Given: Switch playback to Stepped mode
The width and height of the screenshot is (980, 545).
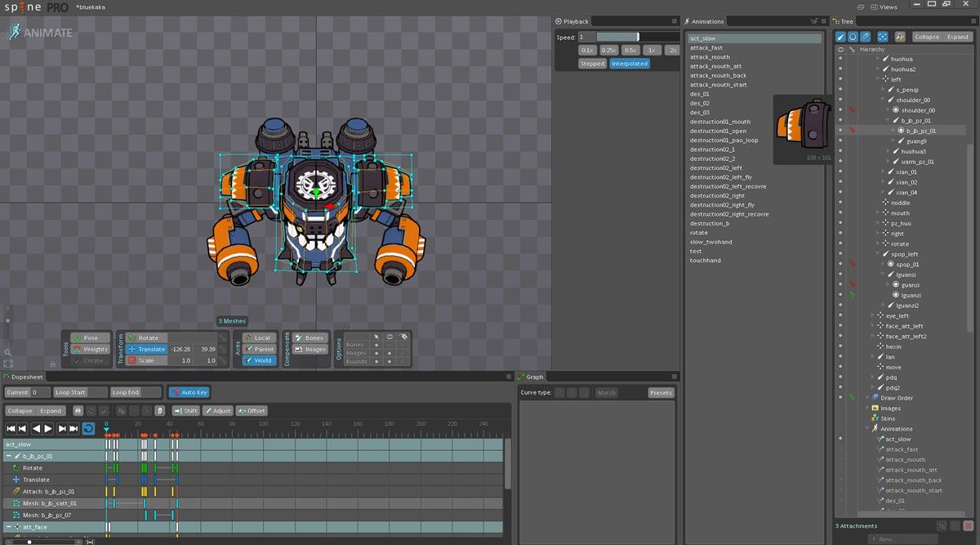Looking at the screenshot, I should click(592, 63).
